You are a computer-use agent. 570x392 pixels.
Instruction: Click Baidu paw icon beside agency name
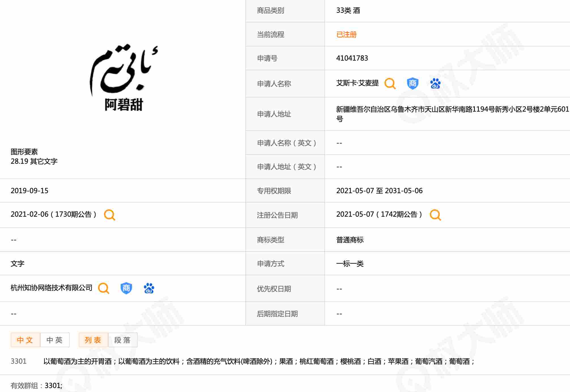point(149,288)
